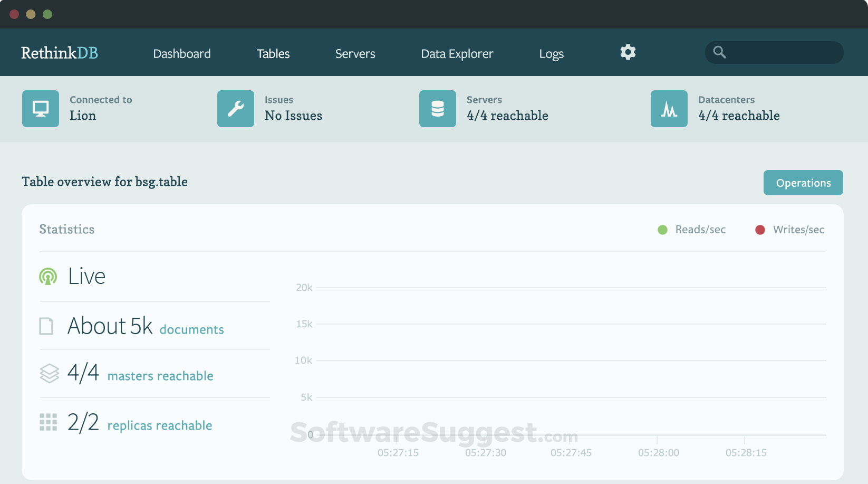This screenshot has height=484, width=868.
Task: Select the documents page icon
Action: click(x=46, y=326)
